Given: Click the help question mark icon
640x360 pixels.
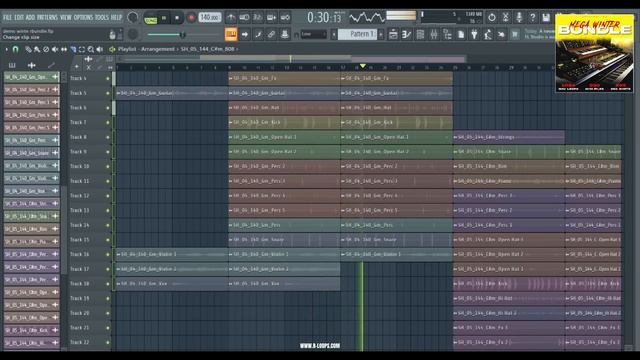Looking at the screenshot, I should pos(532,18).
